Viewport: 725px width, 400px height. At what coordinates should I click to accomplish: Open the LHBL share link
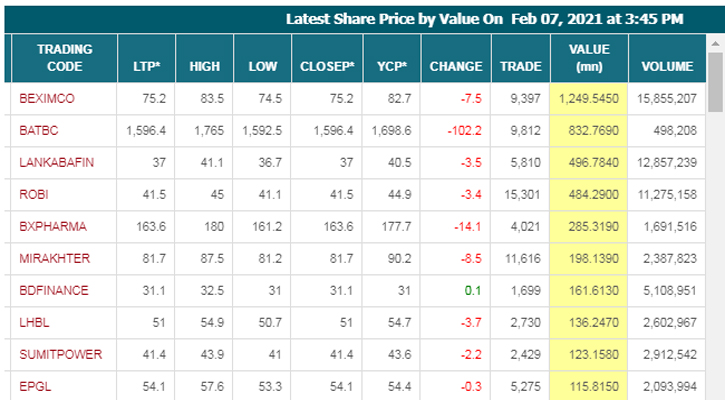34,323
